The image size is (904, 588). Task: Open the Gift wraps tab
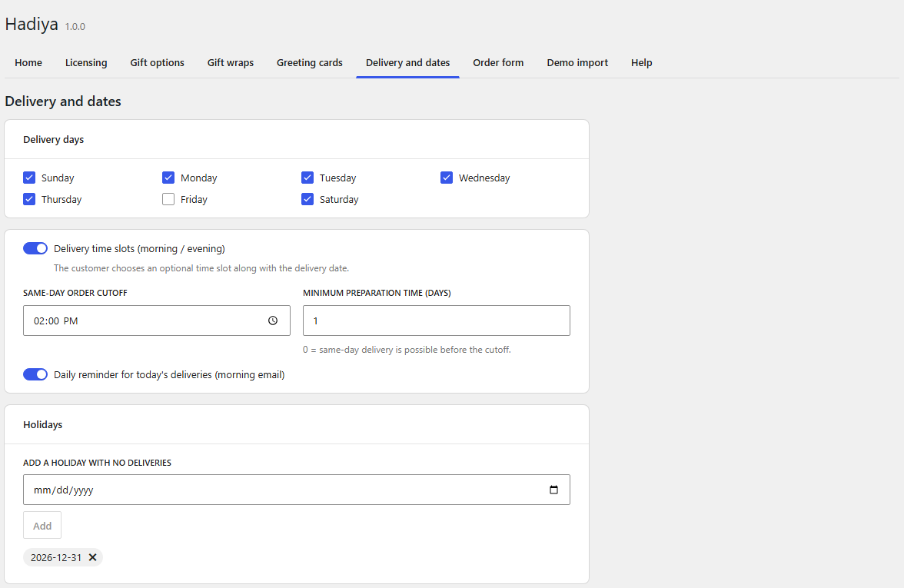click(x=231, y=63)
